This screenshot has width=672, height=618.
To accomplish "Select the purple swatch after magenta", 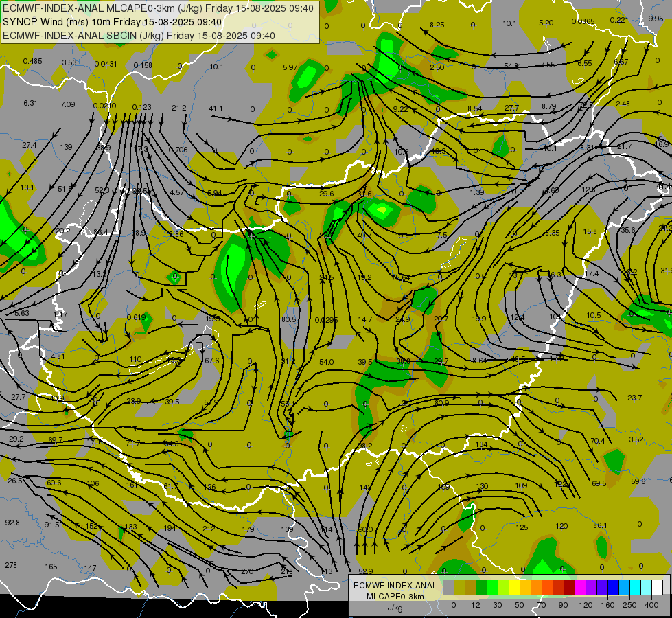I will coord(592,588).
